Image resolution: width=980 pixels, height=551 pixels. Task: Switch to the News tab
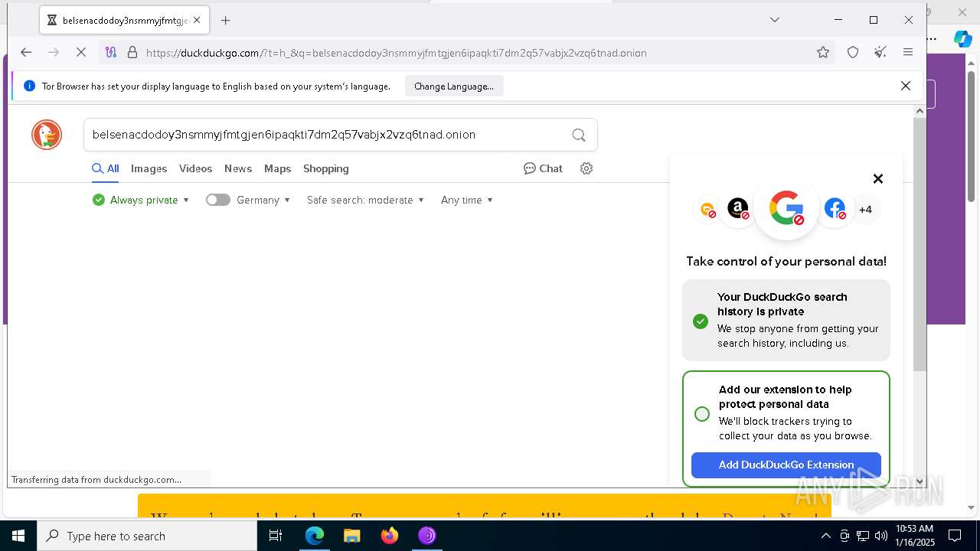click(x=238, y=168)
